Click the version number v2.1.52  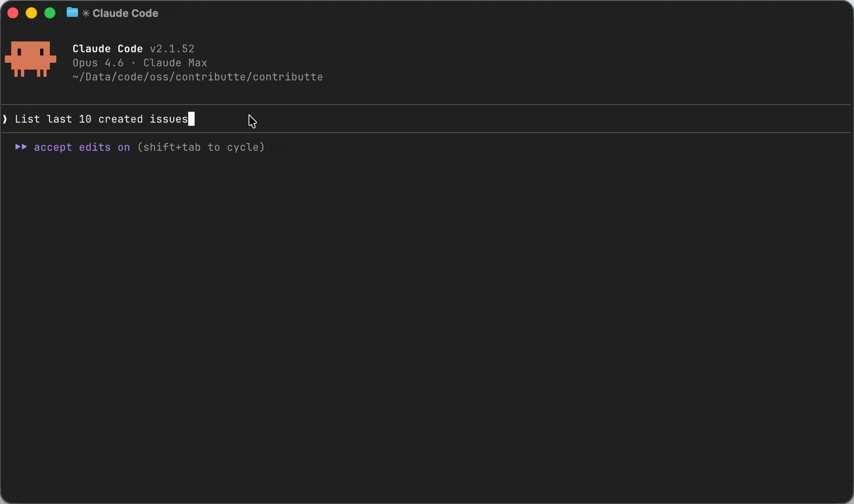click(172, 49)
